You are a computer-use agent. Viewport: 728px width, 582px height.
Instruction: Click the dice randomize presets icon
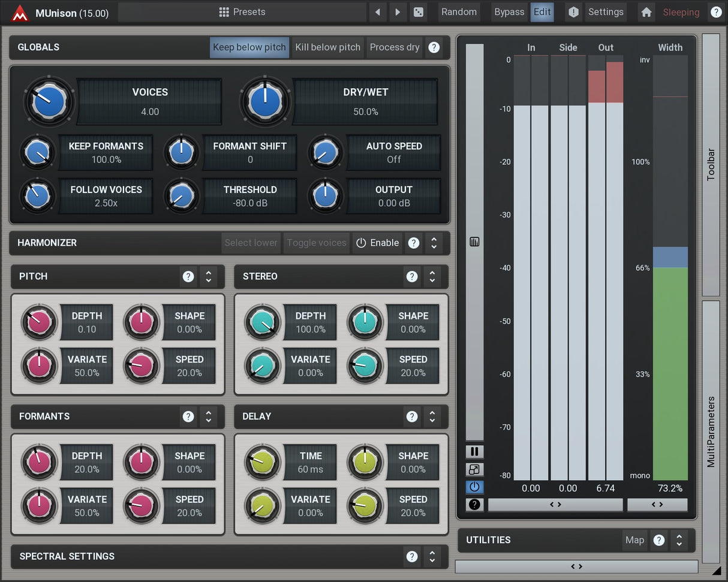(418, 12)
